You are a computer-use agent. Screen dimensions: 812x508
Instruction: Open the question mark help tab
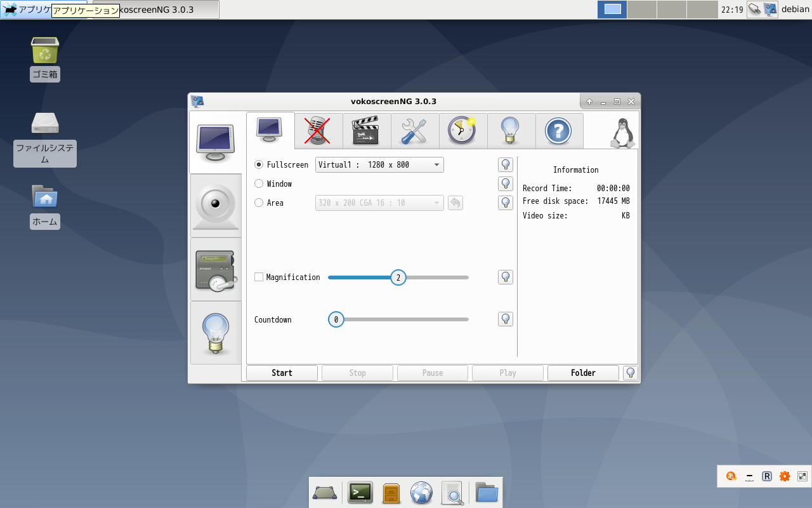click(559, 131)
